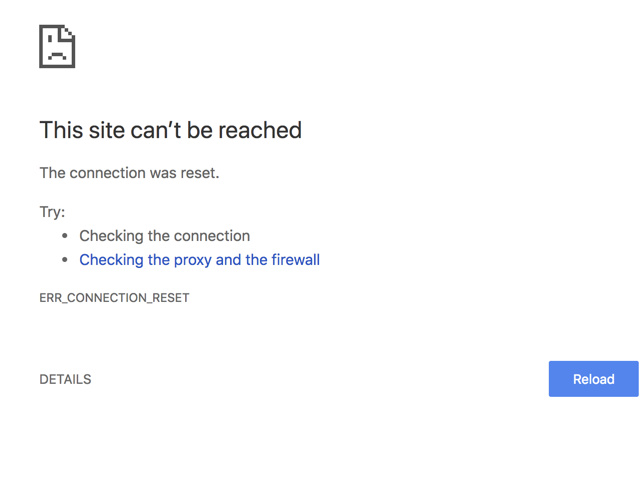Image resolution: width=640 pixels, height=480 pixels.
Task: Click the sad page error icon
Action: (x=57, y=46)
